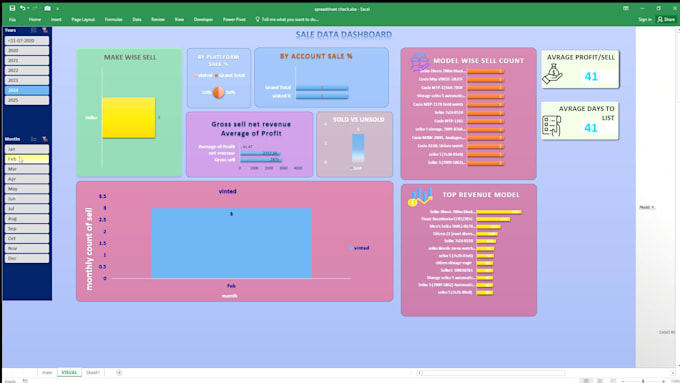Open the File tab
Screen dimensions: 680x383
pos(13,20)
